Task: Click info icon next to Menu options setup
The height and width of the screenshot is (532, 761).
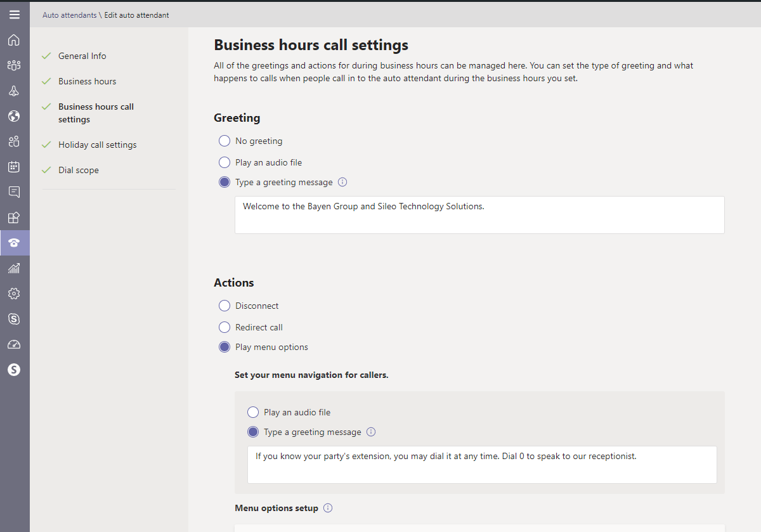Action: pos(328,508)
